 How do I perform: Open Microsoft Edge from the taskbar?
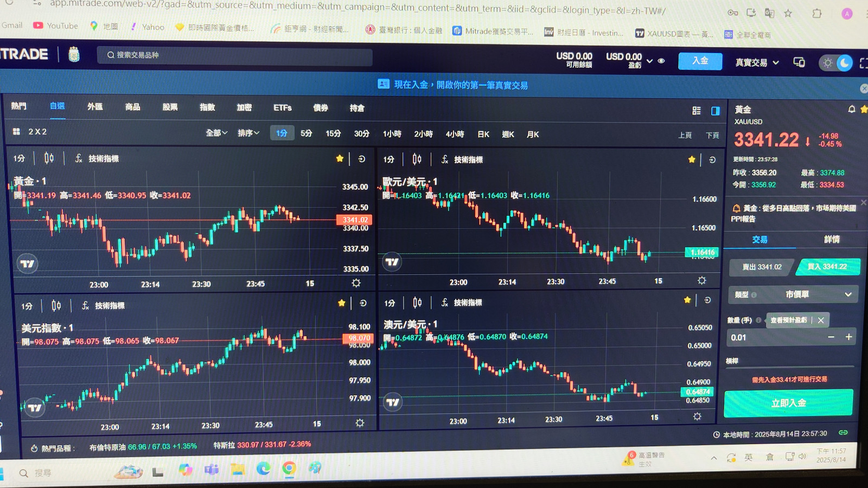click(x=263, y=468)
